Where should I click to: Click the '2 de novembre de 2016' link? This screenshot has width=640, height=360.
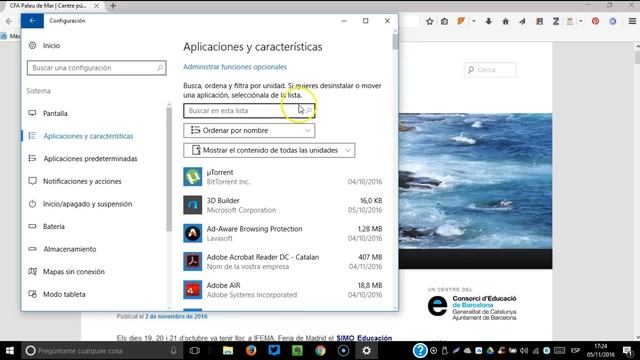pos(176,316)
